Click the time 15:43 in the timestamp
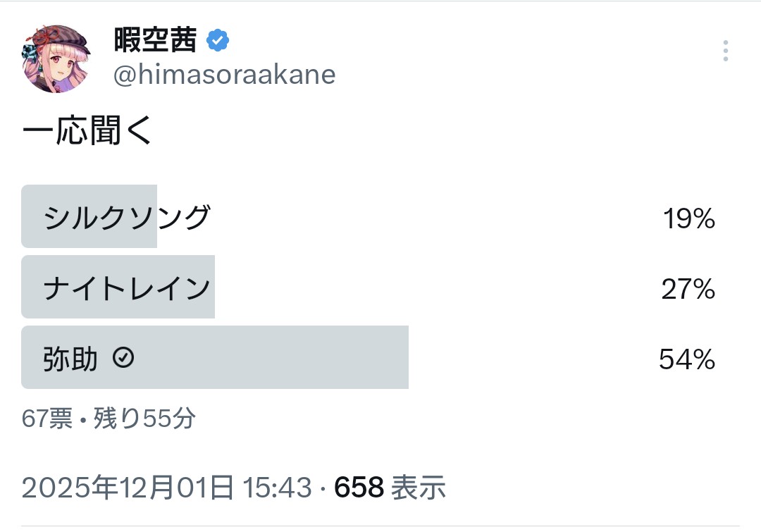 click(x=277, y=487)
